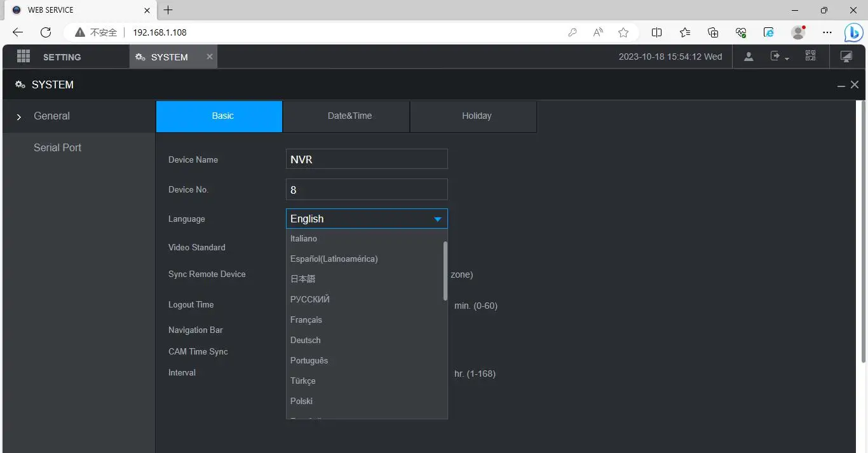The width and height of the screenshot is (868, 453).
Task: Show the QR code icon
Action: tap(810, 56)
